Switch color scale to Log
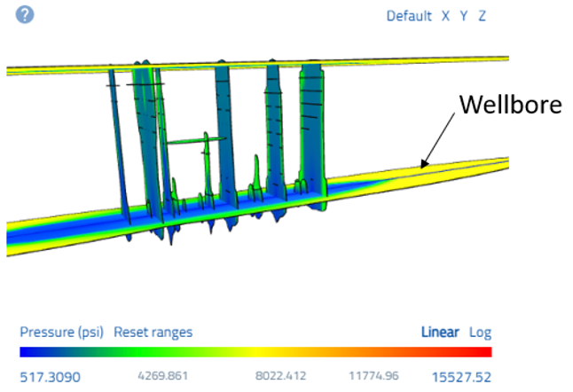573x392 pixels. click(x=480, y=332)
